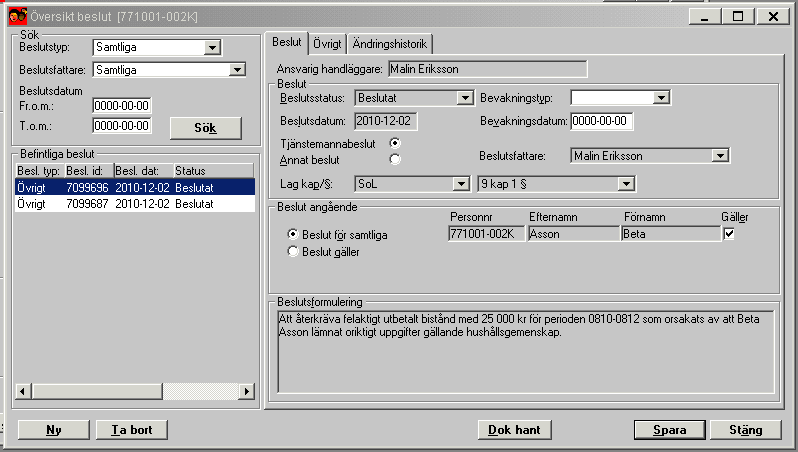The height and width of the screenshot is (452, 798).
Task: Expand the Beslutsstatus dropdown
Action: (464, 98)
